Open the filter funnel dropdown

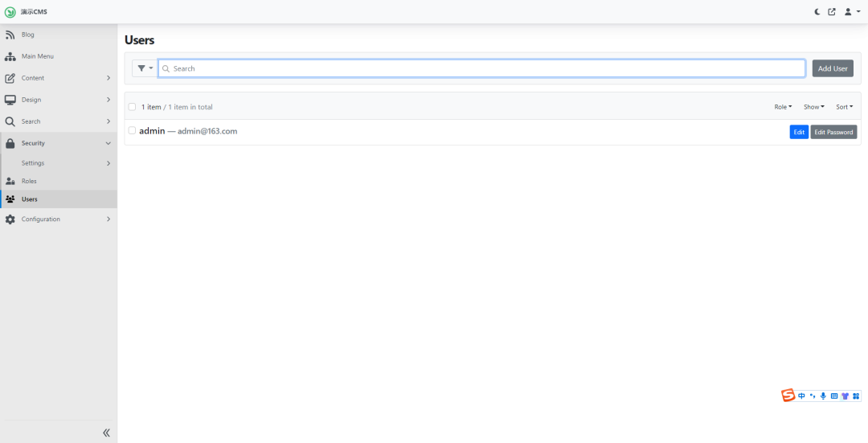[145, 68]
